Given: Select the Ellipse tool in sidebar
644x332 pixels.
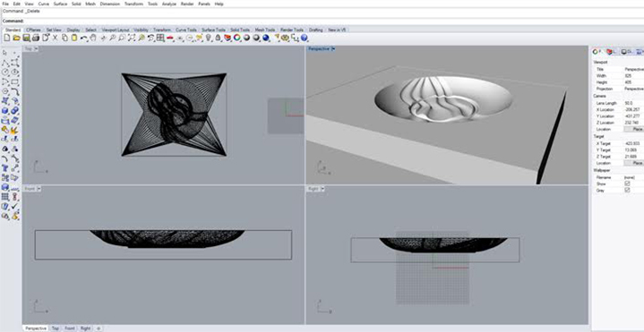Looking at the screenshot, I should [15, 72].
